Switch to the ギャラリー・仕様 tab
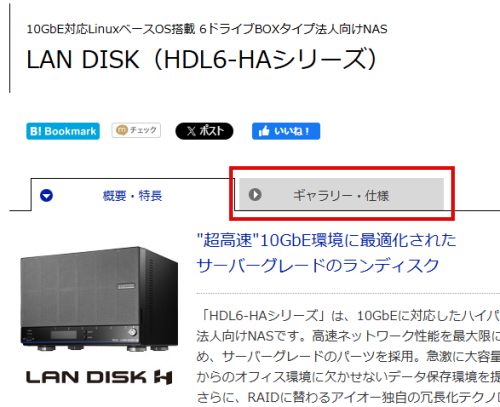This screenshot has width=500, height=407. click(341, 194)
